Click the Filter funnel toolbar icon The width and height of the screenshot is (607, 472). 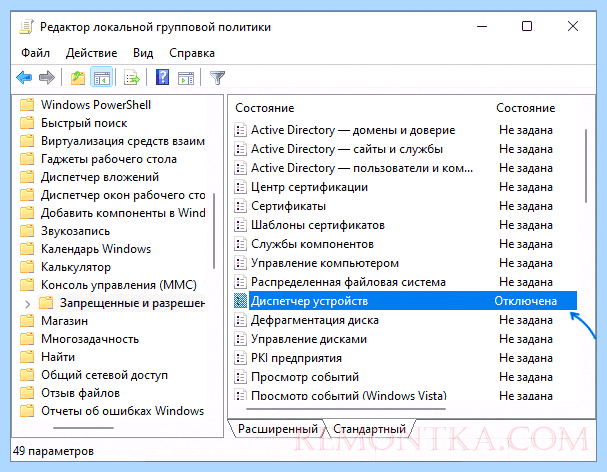pos(217,77)
